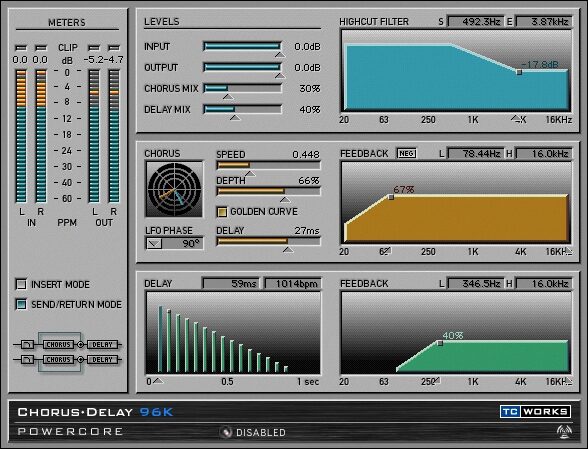
Task: Click the lower CHORUS routing block
Action: pos(58,359)
